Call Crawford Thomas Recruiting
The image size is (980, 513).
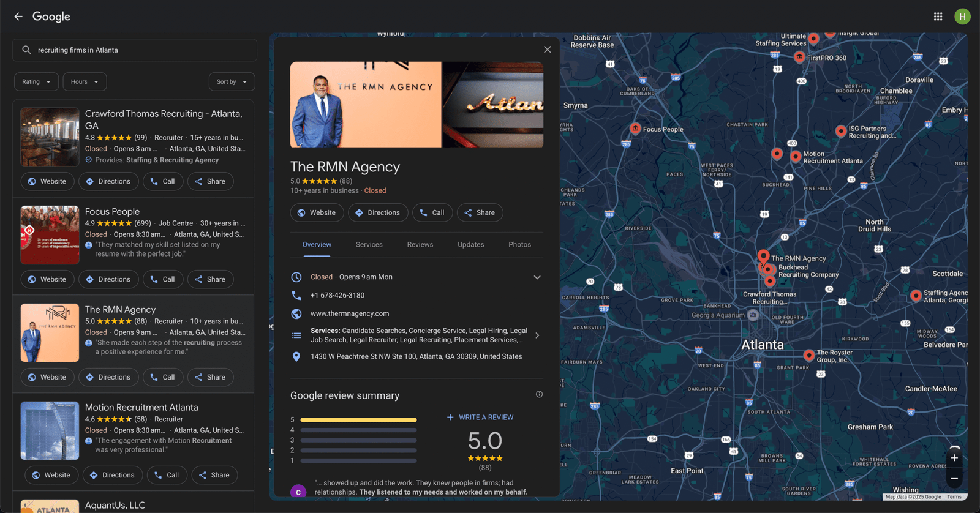click(163, 182)
